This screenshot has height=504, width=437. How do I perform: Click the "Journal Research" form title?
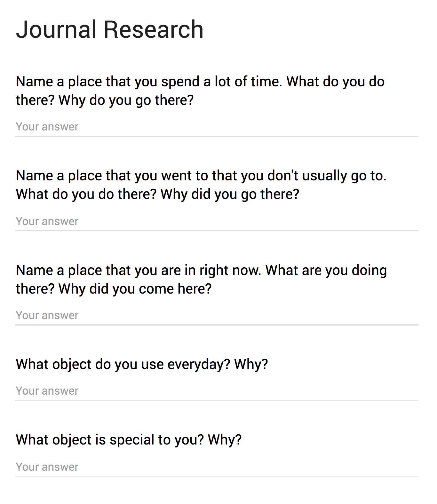point(109,29)
